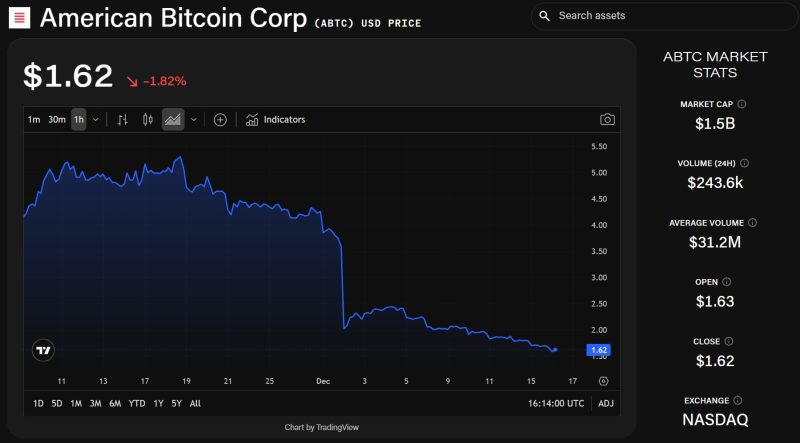Select the 1M date range
The height and width of the screenshot is (443, 800).
(76, 403)
